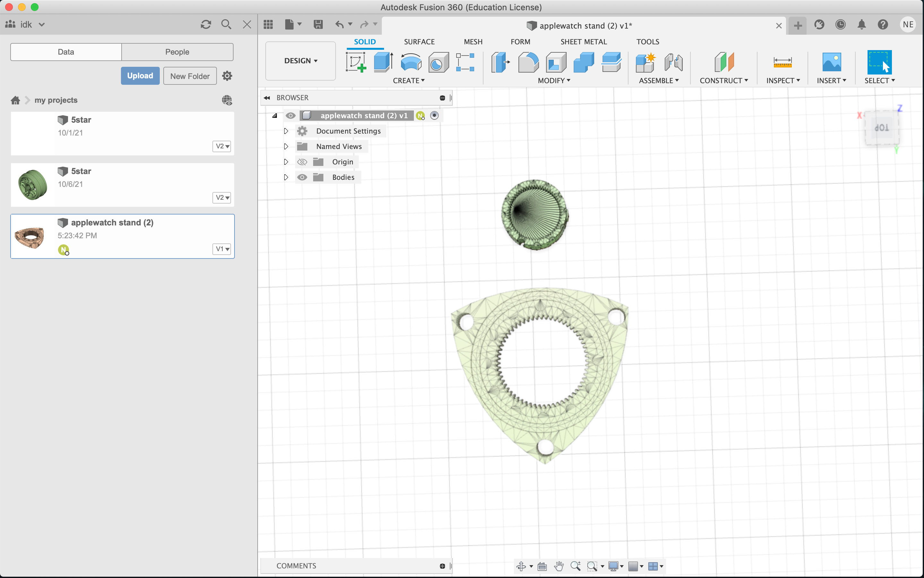
Task: Open the data panel grid icon
Action: (x=269, y=25)
